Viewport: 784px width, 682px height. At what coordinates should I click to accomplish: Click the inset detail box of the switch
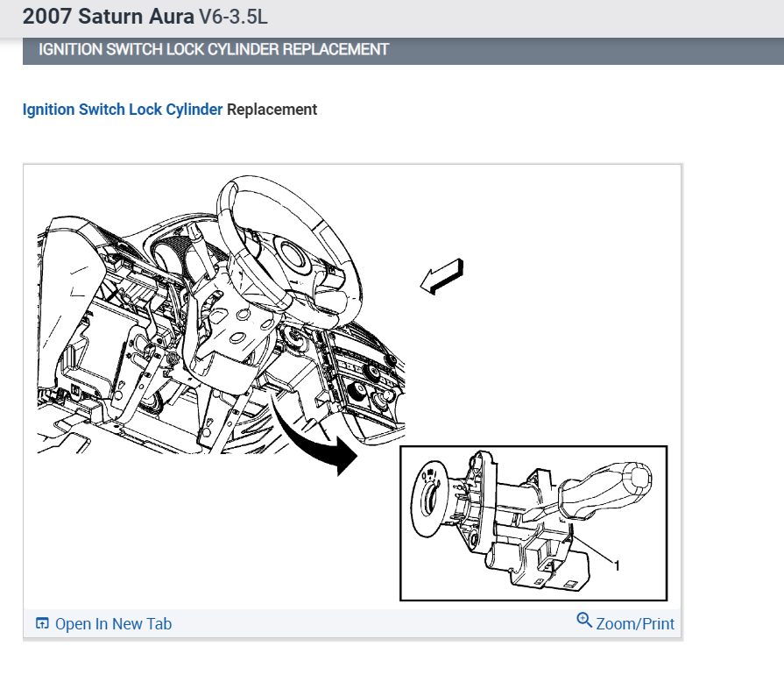point(533,522)
